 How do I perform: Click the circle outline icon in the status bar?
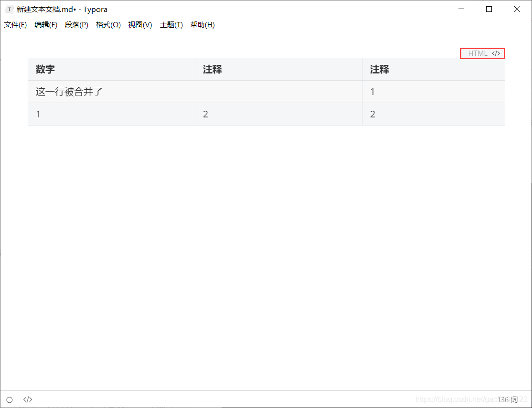click(x=10, y=399)
